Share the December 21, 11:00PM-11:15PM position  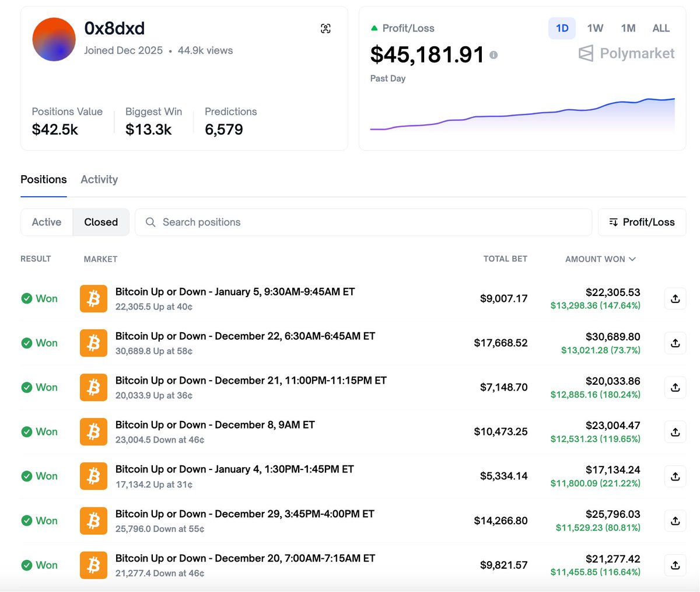click(675, 387)
